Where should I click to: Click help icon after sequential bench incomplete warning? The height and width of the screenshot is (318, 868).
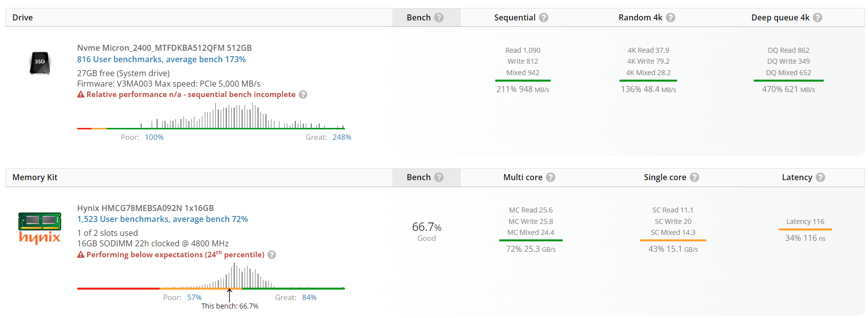coord(303,95)
